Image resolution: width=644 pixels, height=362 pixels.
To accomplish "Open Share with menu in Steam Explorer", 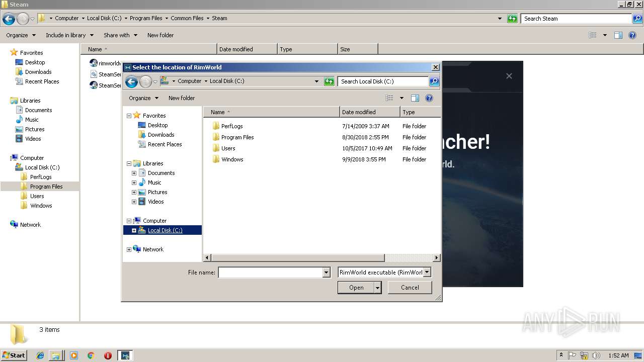I will tap(120, 35).
